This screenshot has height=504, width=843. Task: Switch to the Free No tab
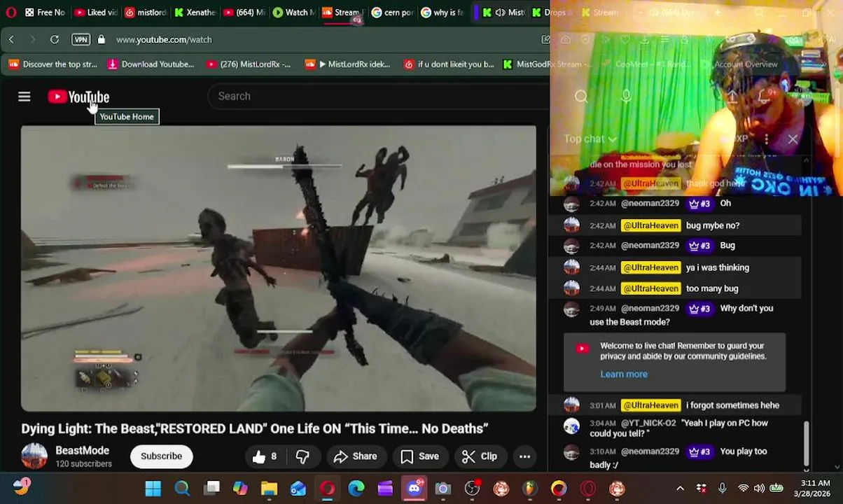pos(45,13)
